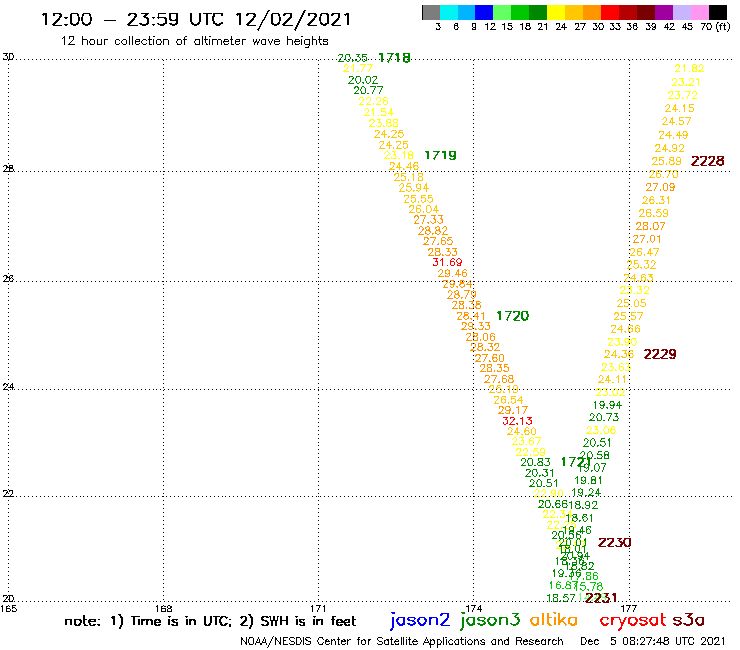740x650 pixels.
Task: Click the dark red time marker 2229
Action: (660, 354)
